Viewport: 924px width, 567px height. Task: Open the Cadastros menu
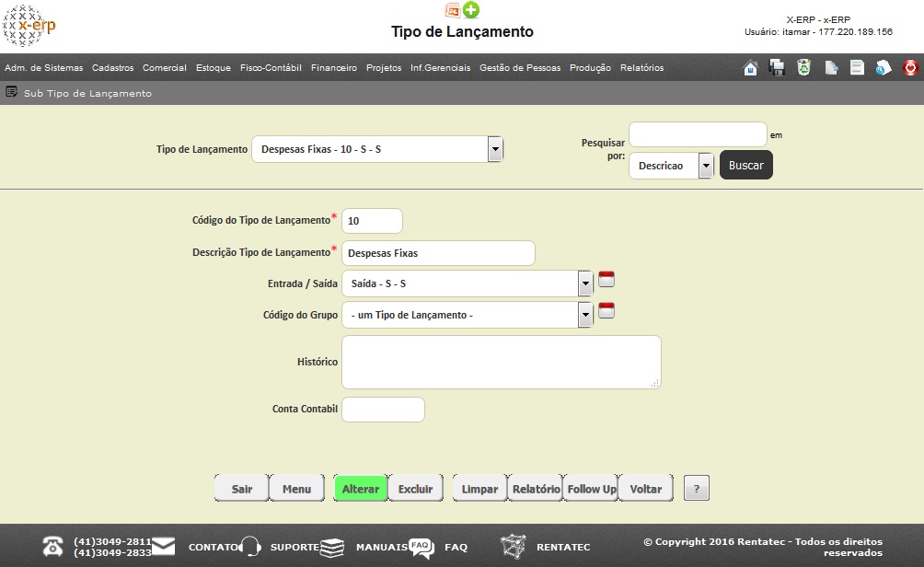click(x=112, y=68)
